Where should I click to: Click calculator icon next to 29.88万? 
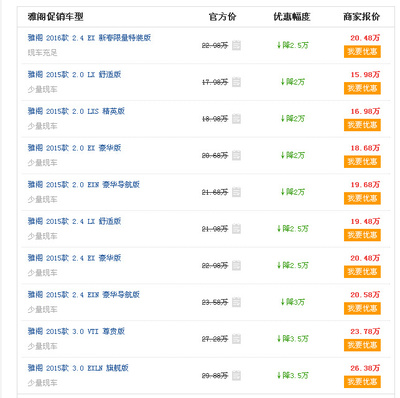(x=236, y=375)
